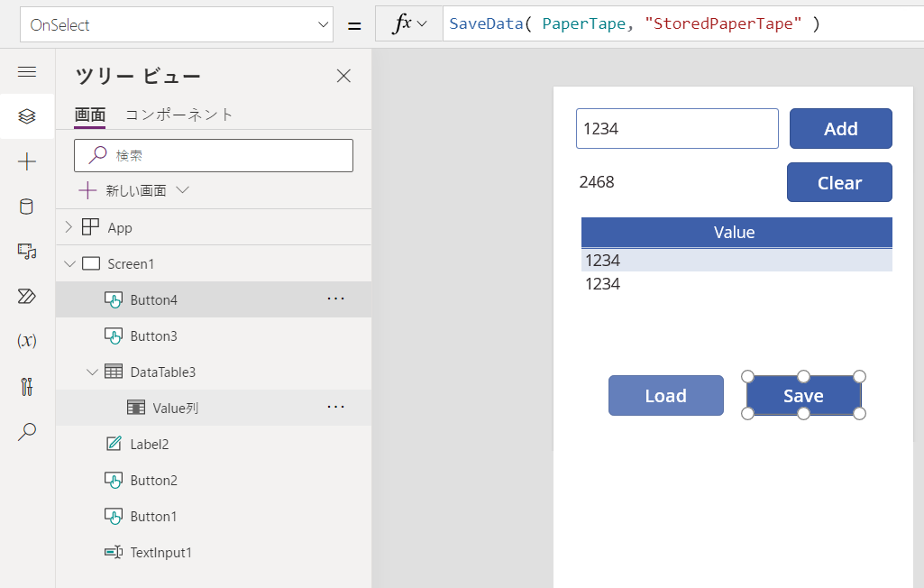Close the Tree view panel
924x588 pixels.
coord(343,76)
